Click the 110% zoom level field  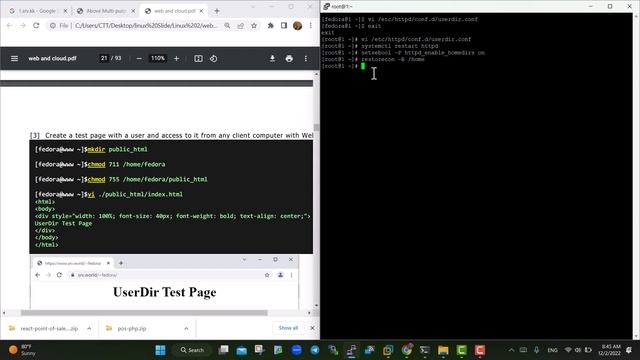click(x=158, y=58)
